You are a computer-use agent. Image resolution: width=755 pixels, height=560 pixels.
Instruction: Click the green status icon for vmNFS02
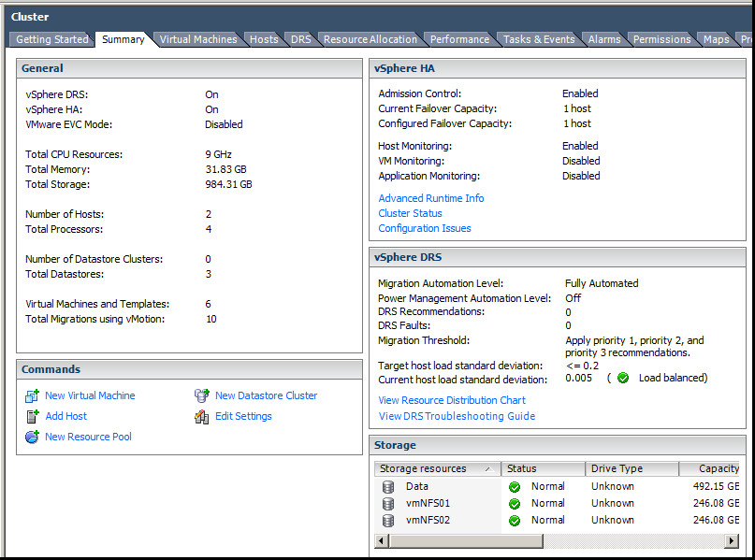click(x=515, y=521)
